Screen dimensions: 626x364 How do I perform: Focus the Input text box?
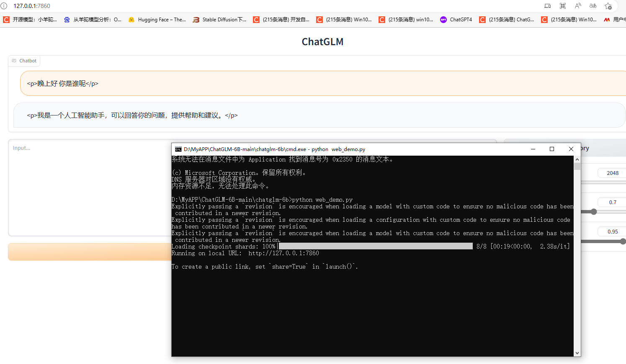coord(90,187)
